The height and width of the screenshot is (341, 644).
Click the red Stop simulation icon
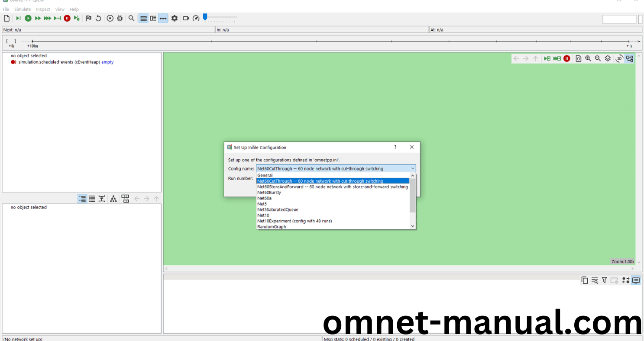click(67, 18)
